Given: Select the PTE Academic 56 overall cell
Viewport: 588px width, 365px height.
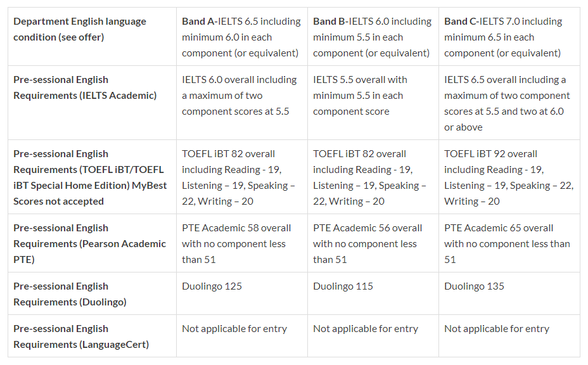Looking at the screenshot, I should 367,243.
